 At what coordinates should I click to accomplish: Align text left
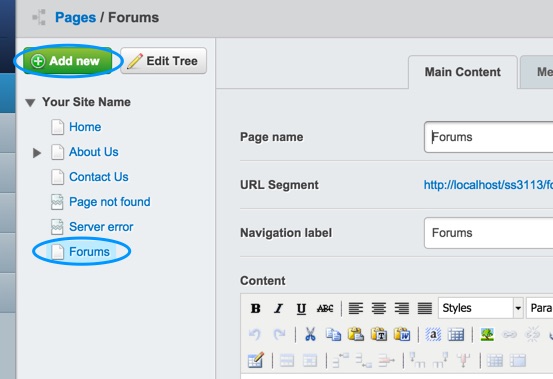pyautogui.click(x=356, y=308)
